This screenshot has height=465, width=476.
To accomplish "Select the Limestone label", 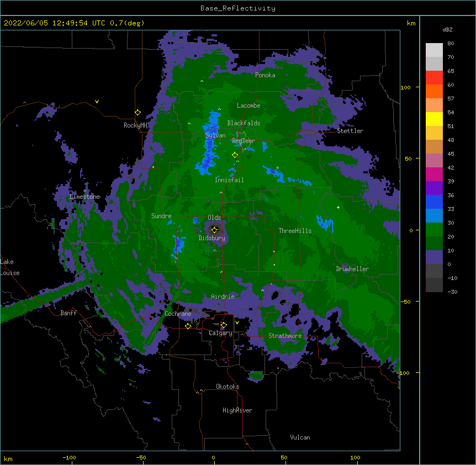I will tap(84, 197).
